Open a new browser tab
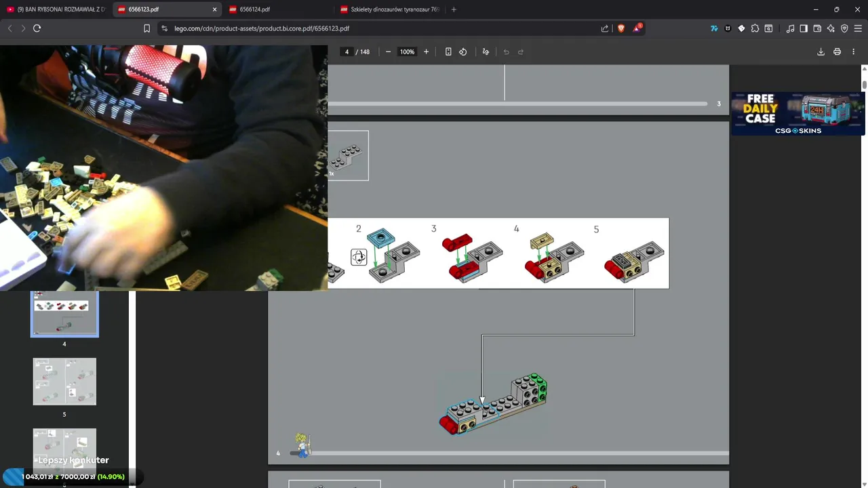This screenshot has height=488, width=868. [454, 9]
